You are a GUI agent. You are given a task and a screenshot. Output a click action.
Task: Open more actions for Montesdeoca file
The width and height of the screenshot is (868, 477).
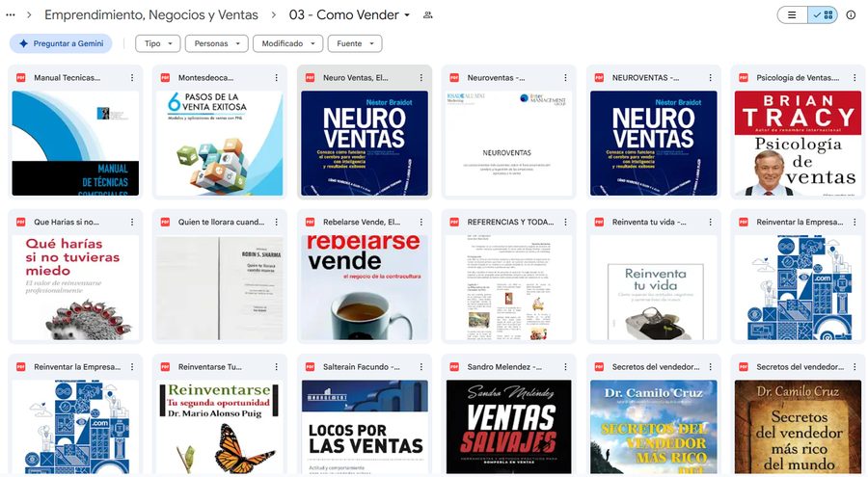point(276,78)
